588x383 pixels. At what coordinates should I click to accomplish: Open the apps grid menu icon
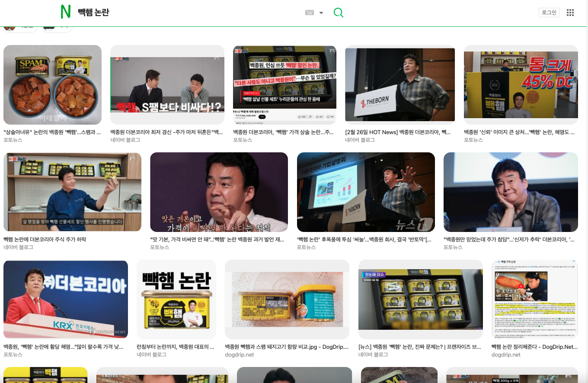click(570, 13)
